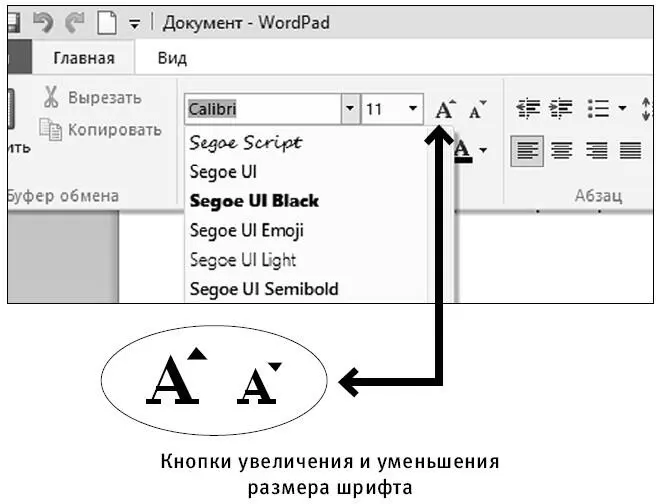The height and width of the screenshot is (504, 658).
Task: Open the font color dropdown arrow
Action: tap(483, 150)
